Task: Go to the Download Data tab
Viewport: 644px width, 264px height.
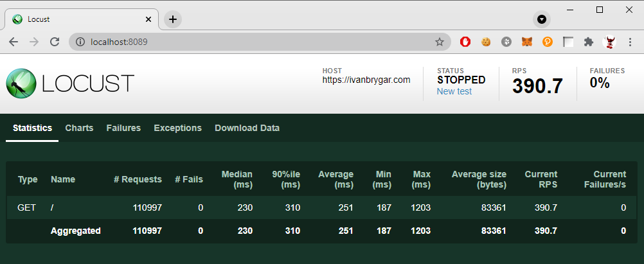Action: click(247, 128)
